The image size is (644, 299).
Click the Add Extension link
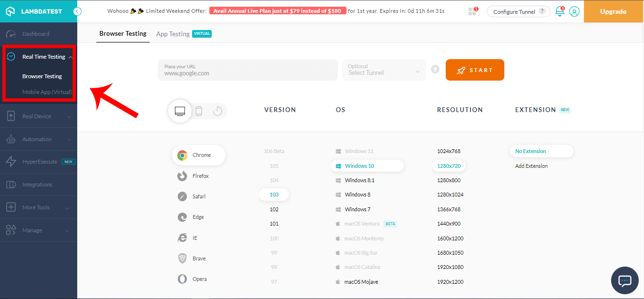(531, 165)
